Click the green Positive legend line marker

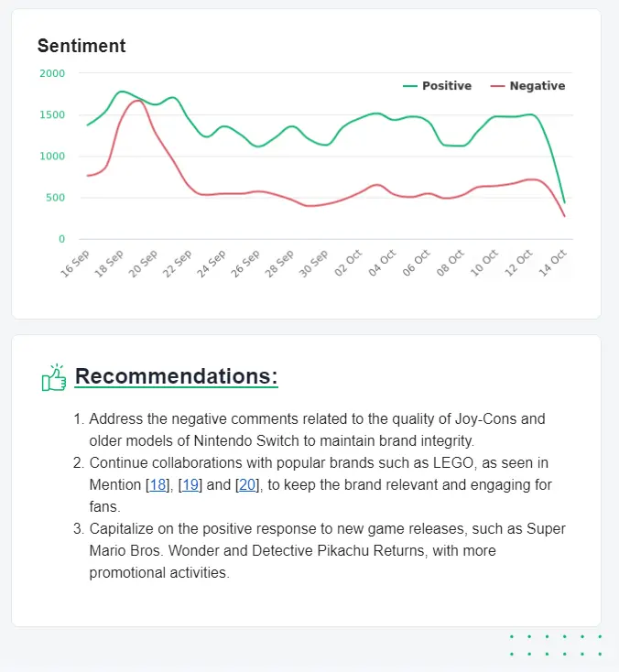(410, 86)
